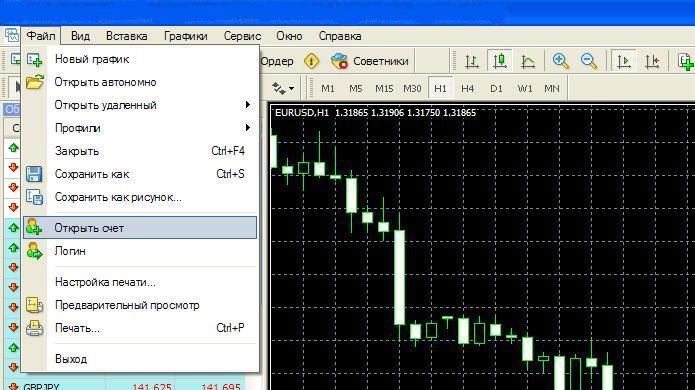The image size is (695, 390).
Task: Click the green plus icon at toolbar edge
Action: coord(686,61)
